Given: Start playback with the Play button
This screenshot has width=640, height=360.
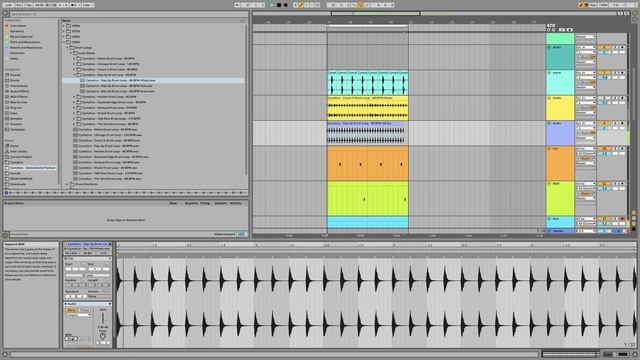Looking at the screenshot, I should click(272, 5).
